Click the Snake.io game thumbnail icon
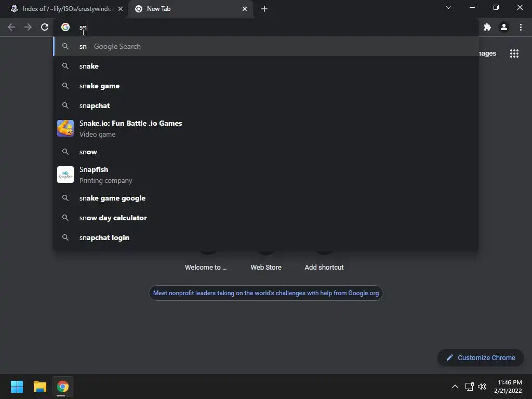Image resolution: width=532 pixels, height=399 pixels. 65,128
